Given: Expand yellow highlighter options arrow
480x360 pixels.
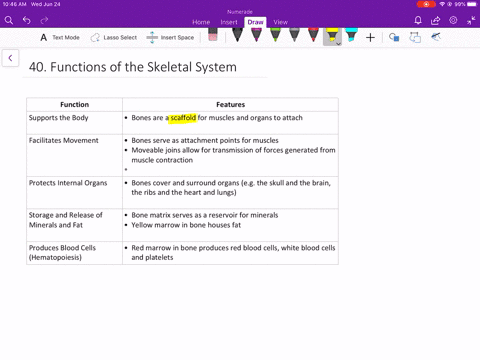Looking at the screenshot, I should click(x=338, y=44).
